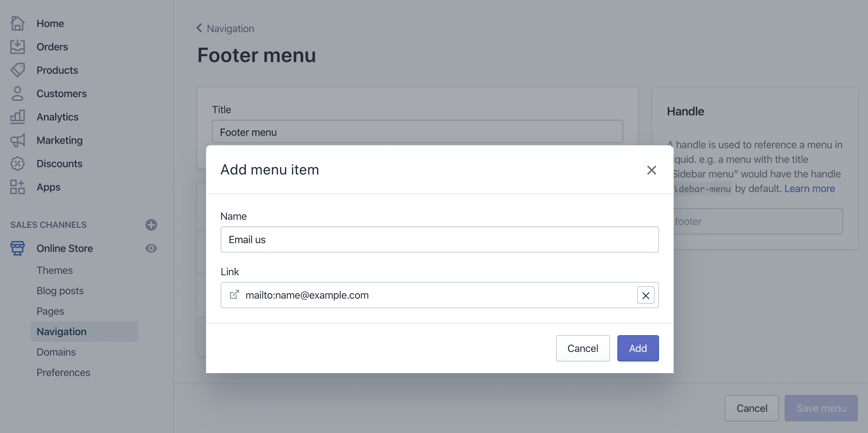Open Products using the tag icon

pos(17,70)
